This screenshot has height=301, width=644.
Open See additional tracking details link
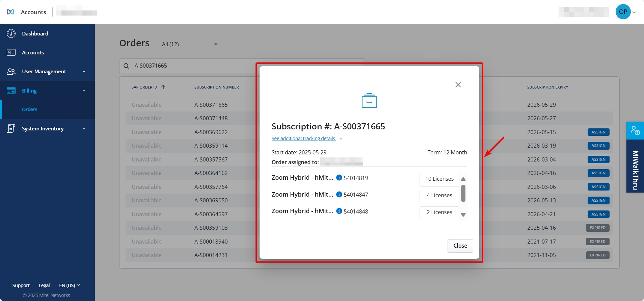pos(303,139)
